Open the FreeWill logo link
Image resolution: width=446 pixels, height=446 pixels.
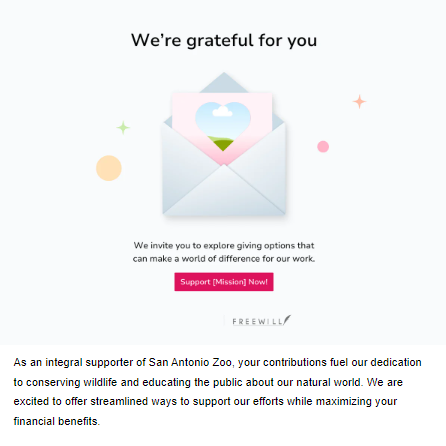[x=261, y=320]
